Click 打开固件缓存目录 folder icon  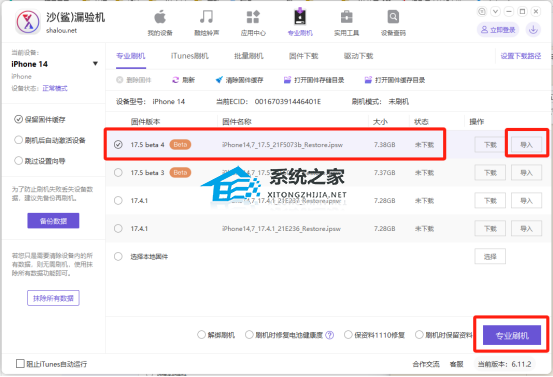point(368,80)
